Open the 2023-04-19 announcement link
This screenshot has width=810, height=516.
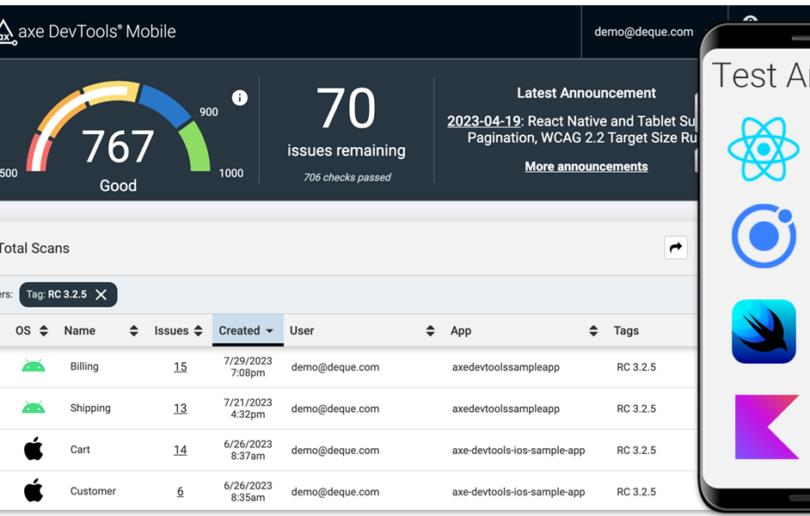coord(483,121)
